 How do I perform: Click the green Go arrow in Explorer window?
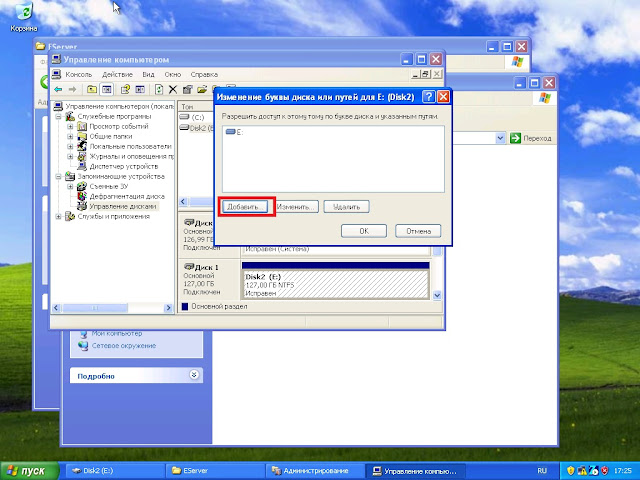tap(516, 138)
